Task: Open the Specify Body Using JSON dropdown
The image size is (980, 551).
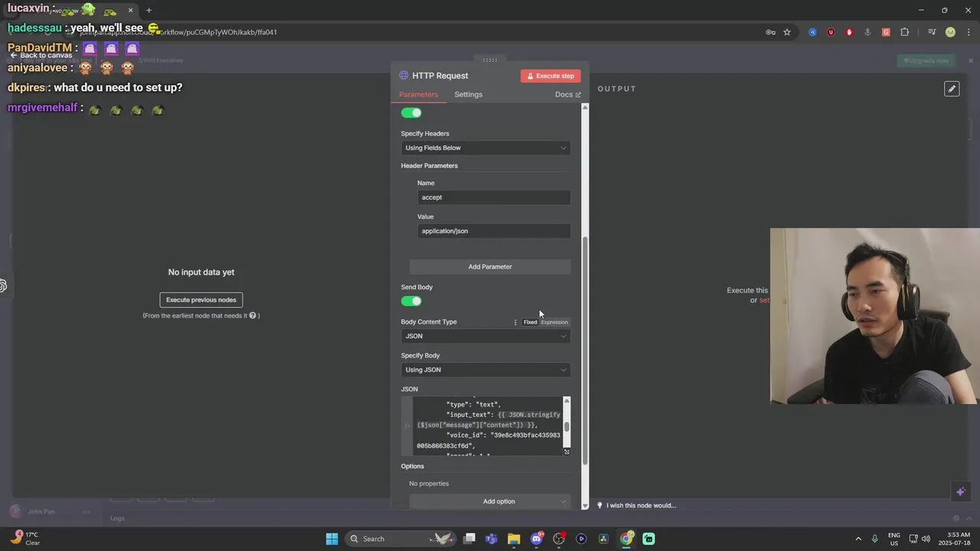Action: (x=485, y=370)
